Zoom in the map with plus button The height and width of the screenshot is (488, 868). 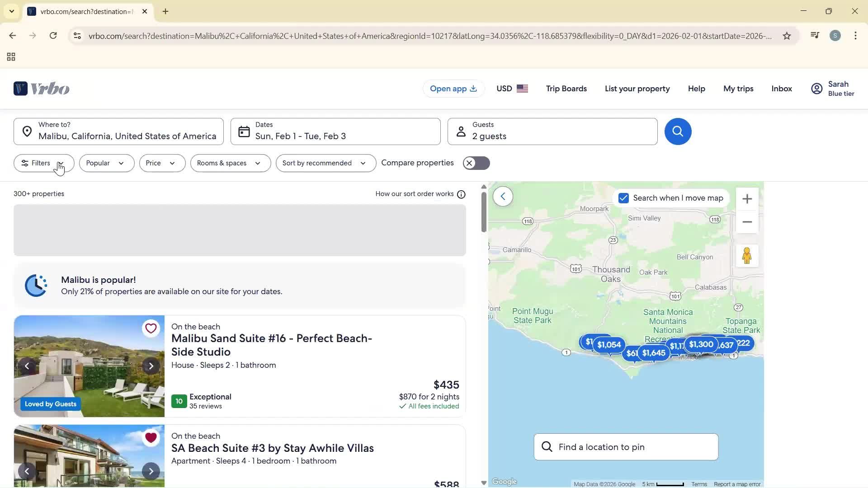click(747, 199)
